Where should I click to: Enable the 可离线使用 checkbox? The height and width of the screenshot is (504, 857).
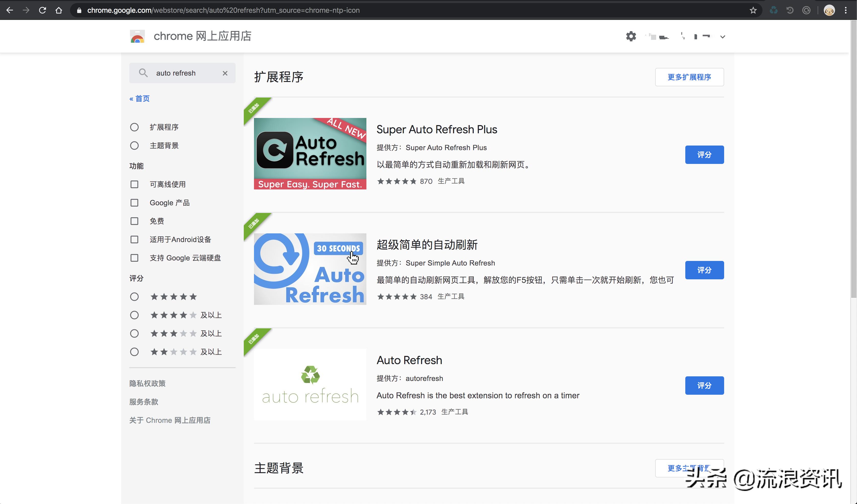(x=134, y=184)
